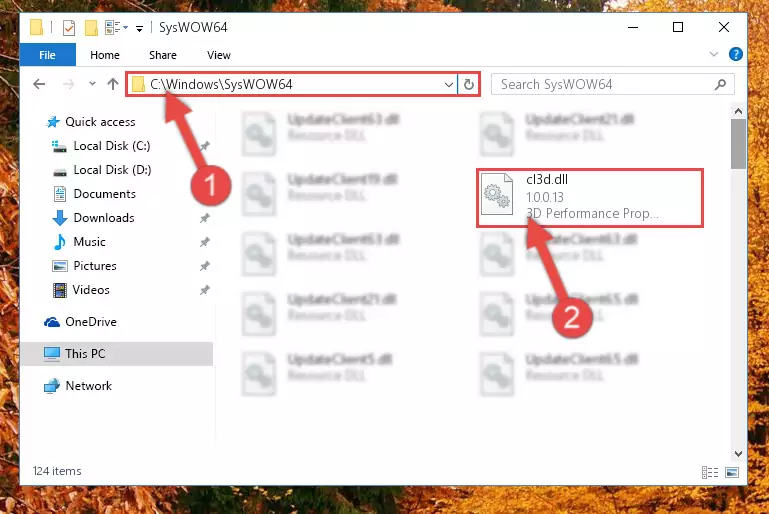Click the pin icon beside Videos
769x514 pixels.
tap(205, 290)
